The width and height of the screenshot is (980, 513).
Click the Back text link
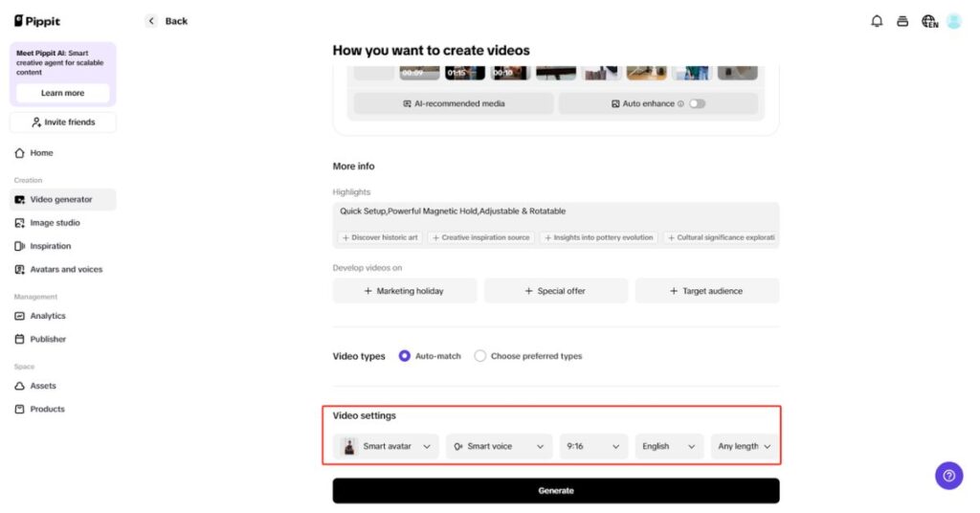pyautogui.click(x=176, y=21)
